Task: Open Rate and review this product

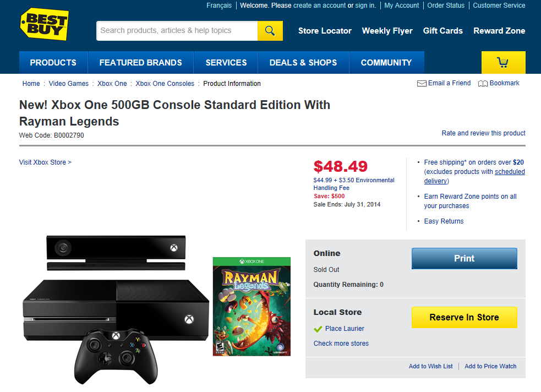Action: coord(483,133)
